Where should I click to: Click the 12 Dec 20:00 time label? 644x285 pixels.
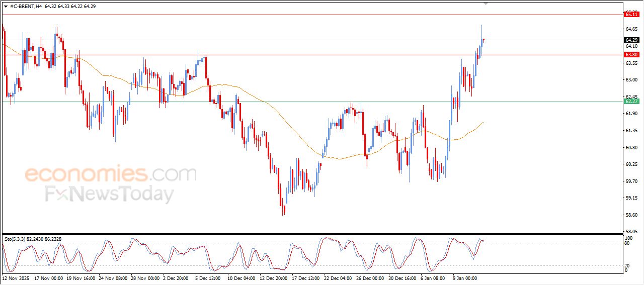coord(274,277)
